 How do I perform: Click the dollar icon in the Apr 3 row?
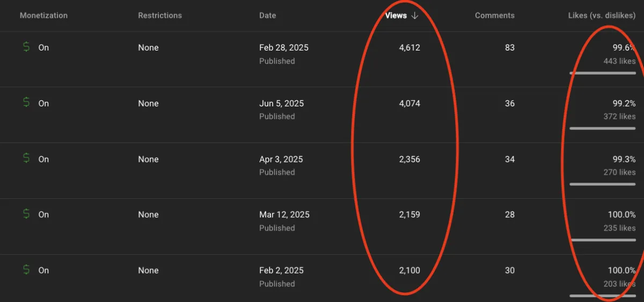click(26, 158)
